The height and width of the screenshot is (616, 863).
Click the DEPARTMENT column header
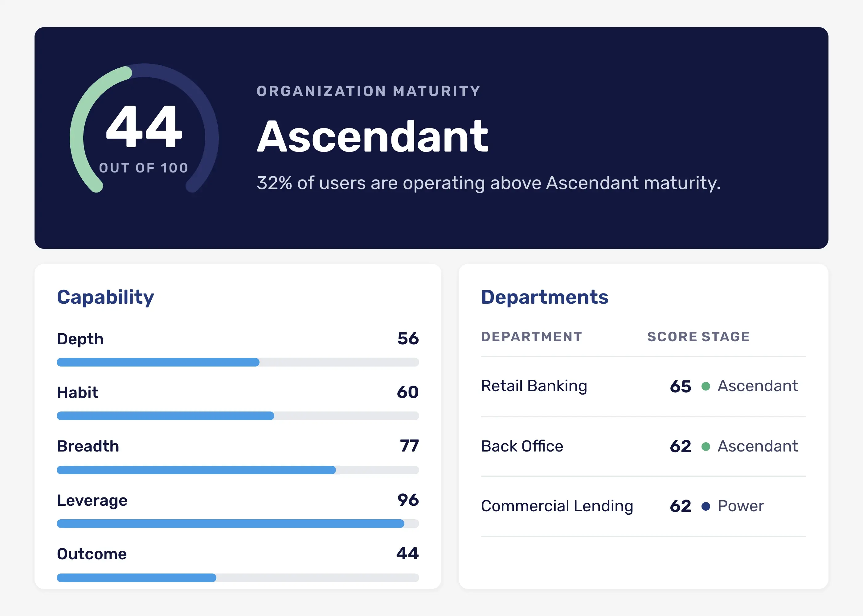click(x=531, y=337)
